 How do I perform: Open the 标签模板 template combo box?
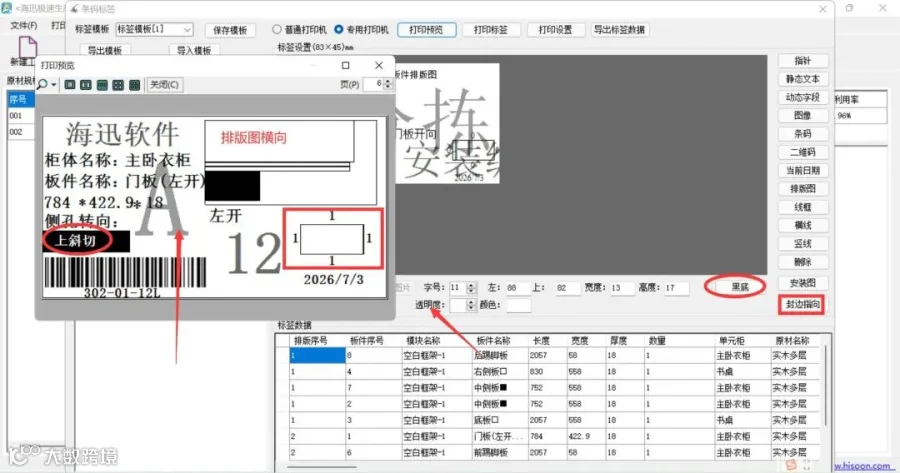[154, 29]
